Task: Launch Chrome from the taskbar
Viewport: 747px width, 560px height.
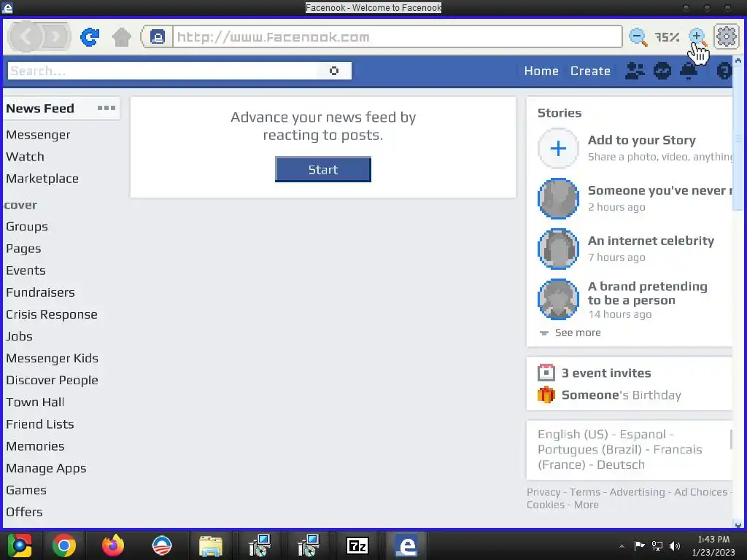Action: [64, 545]
